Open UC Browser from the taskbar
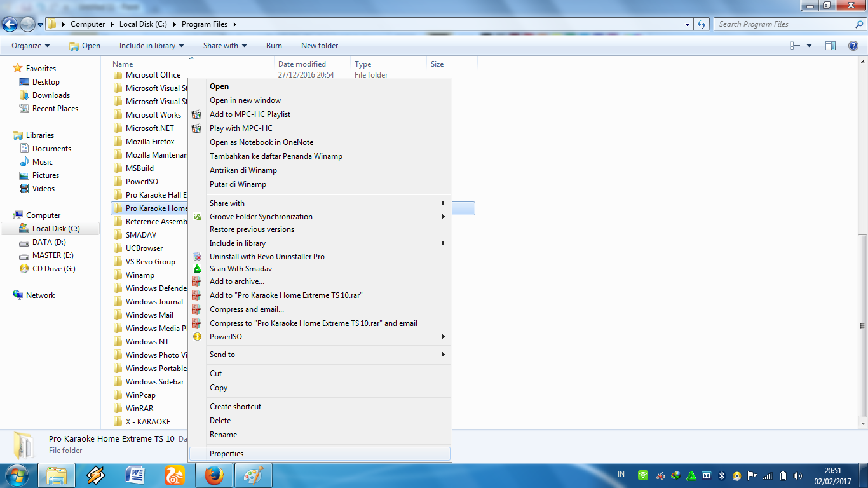Screen dimensions: 868x488 click(174, 475)
